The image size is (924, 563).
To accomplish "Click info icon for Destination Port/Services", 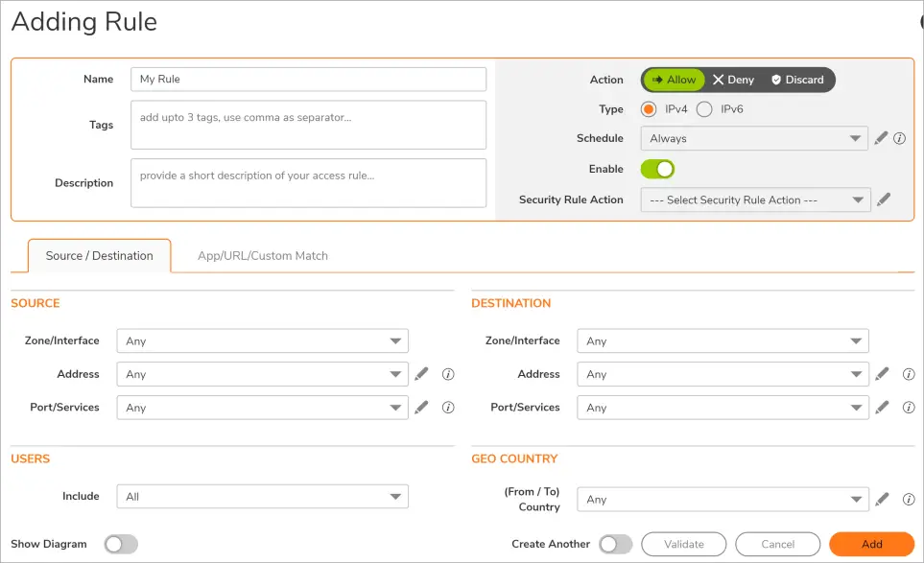I will 908,408.
